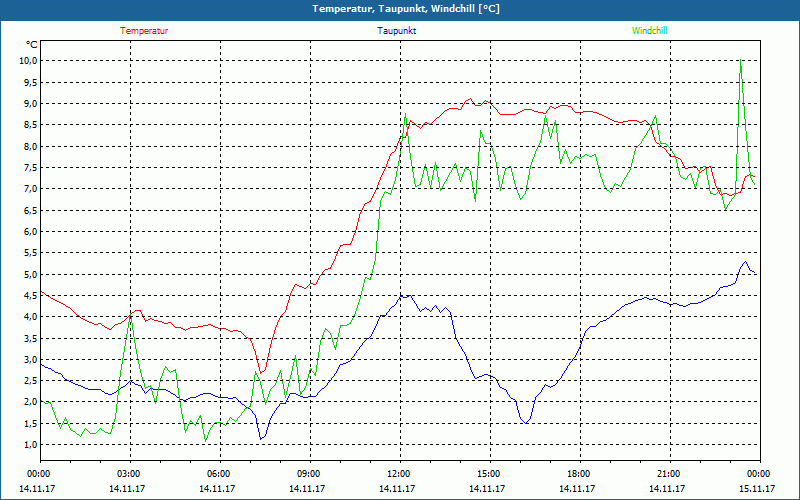
Task: Click the '6,0' y-axis value
Action: pos(31,232)
